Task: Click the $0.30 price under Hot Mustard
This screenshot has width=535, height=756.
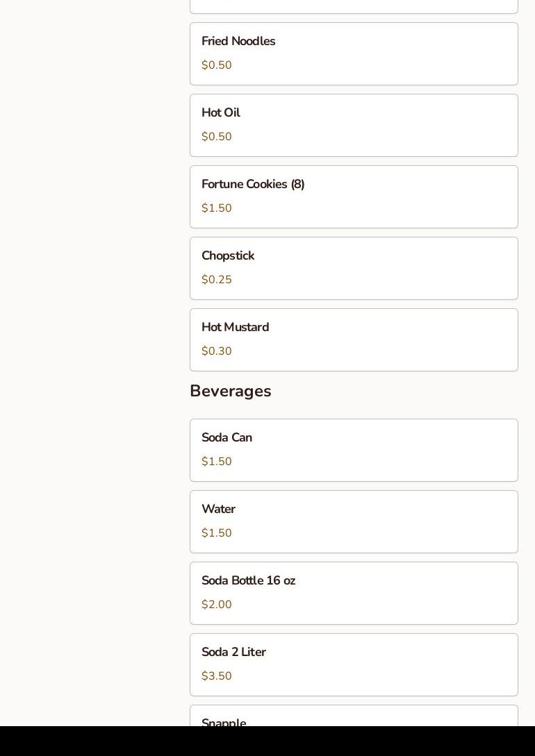Action: pyautogui.click(x=217, y=351)
